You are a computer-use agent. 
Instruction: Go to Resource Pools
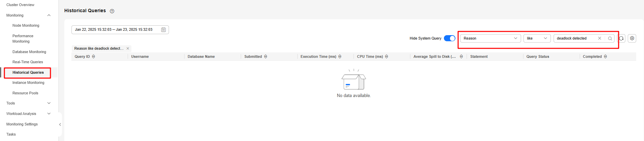point(25,93)
